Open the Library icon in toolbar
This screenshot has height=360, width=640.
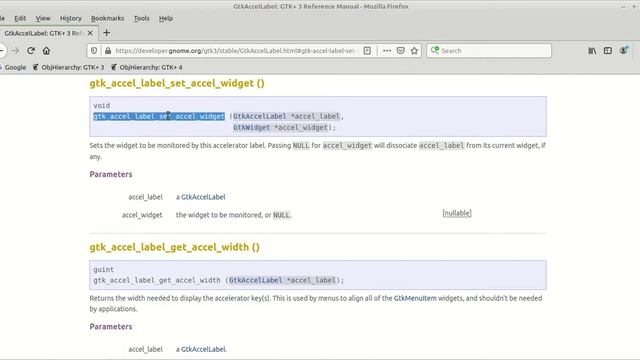coord(592,51)
